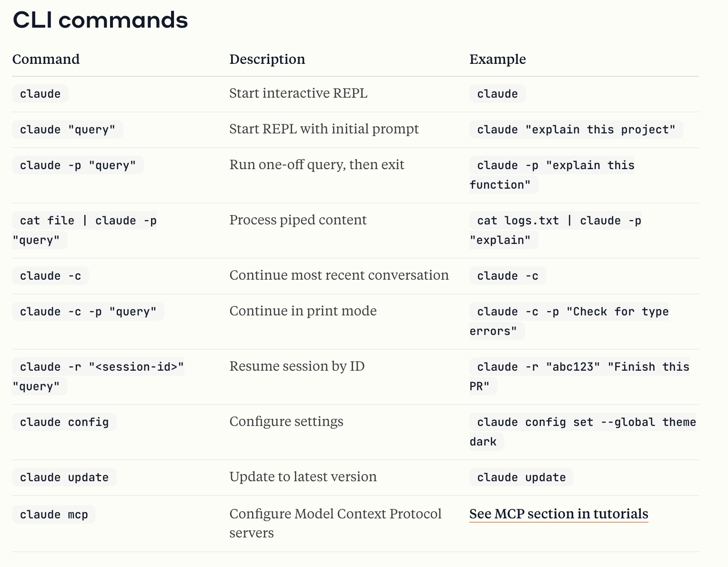Click the 'Command' column header
The width and height of the screenshot is (728, 567).
click(46, 59)
